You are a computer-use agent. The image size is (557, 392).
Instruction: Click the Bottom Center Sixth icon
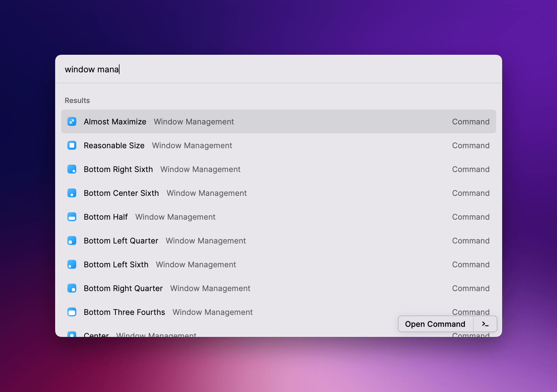click(72, 193)
